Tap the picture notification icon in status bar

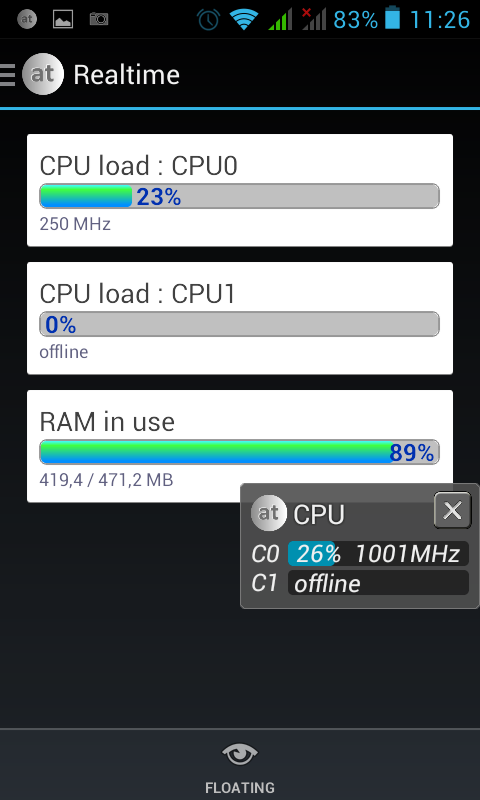tap(63, 19)
